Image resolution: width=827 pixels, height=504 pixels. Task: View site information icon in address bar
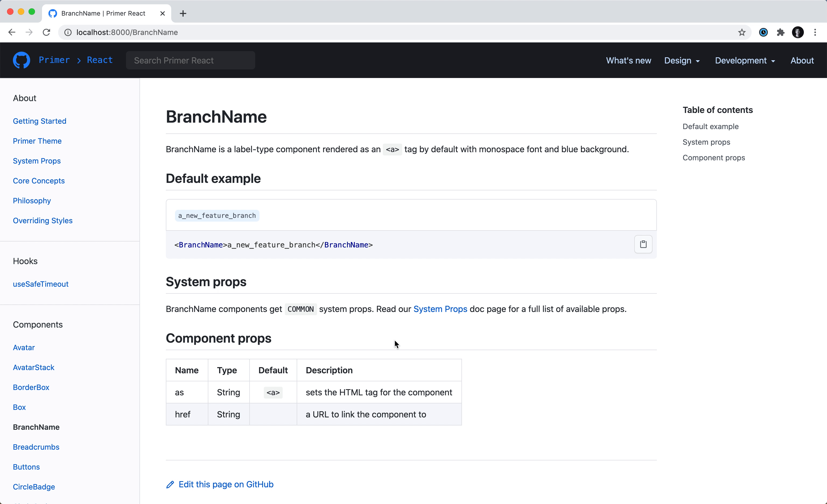click(68, 32)
